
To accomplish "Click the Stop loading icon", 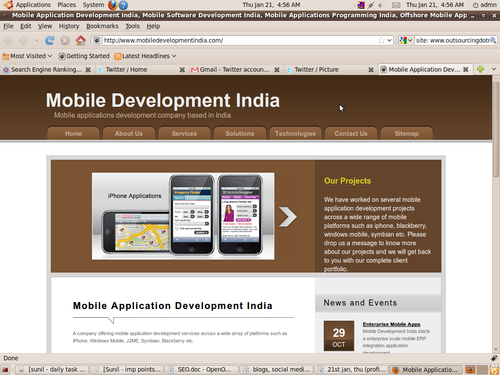I will point(65,41).
